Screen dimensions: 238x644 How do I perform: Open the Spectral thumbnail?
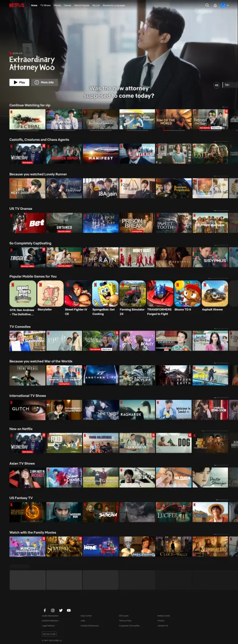(27, 120)
